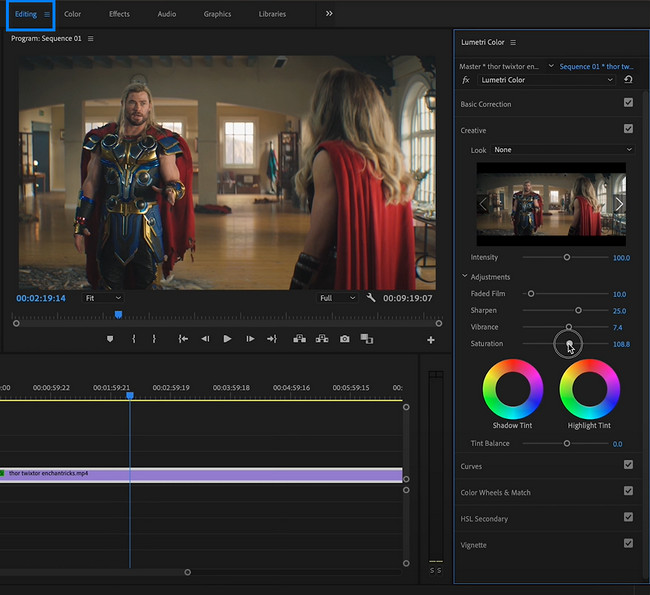Open the Program Sequence 01 panel menu
650x595 pixels.
(x=90, y=39)
